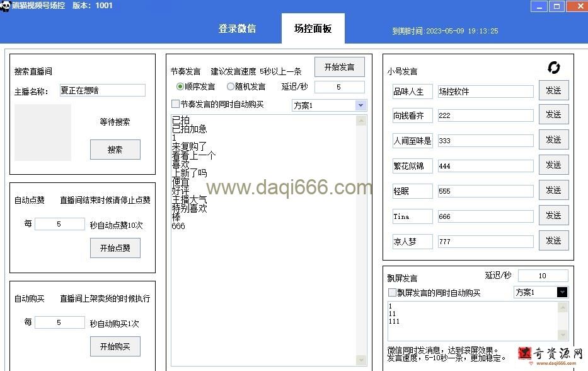This screenshot has height=371, width=588.
Task: Click the line 来复购了 in message list
Action: click(189, 146)
